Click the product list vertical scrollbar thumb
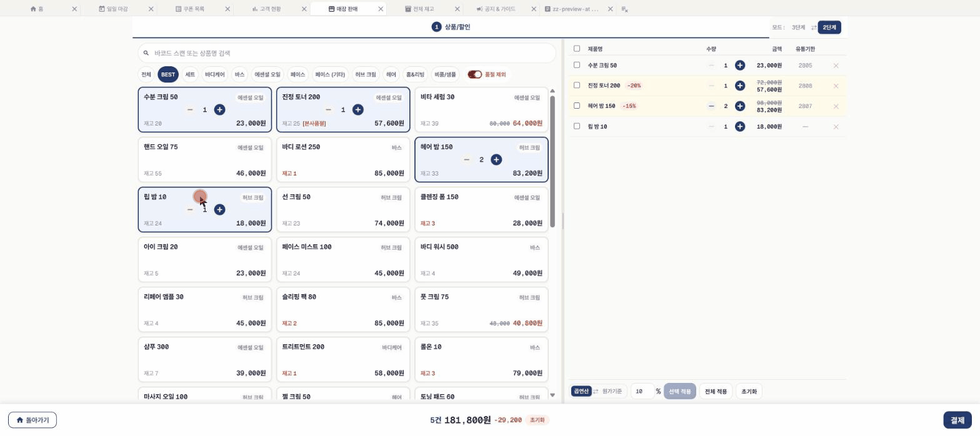Image resolution: width=980 pixels, height=436 pixels. coord(552,161)
